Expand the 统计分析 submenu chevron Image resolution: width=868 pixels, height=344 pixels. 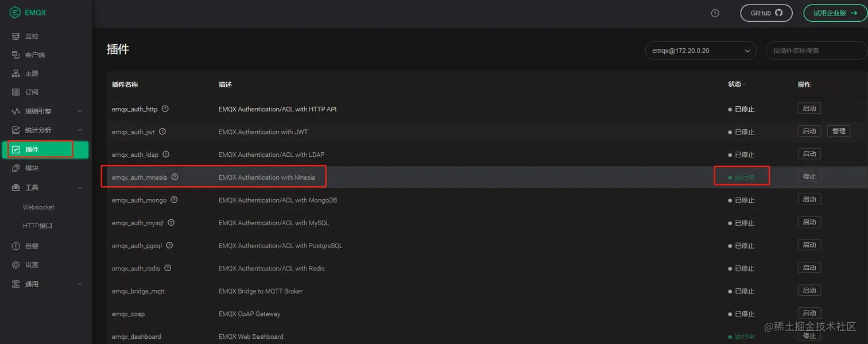tap(80, 130)
